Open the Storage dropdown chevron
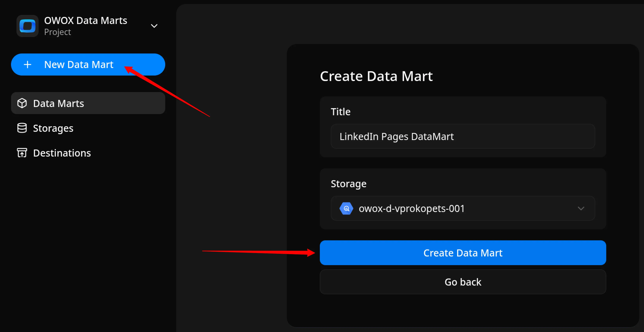This screenshot has width=644, height=332. click(581, 208)
